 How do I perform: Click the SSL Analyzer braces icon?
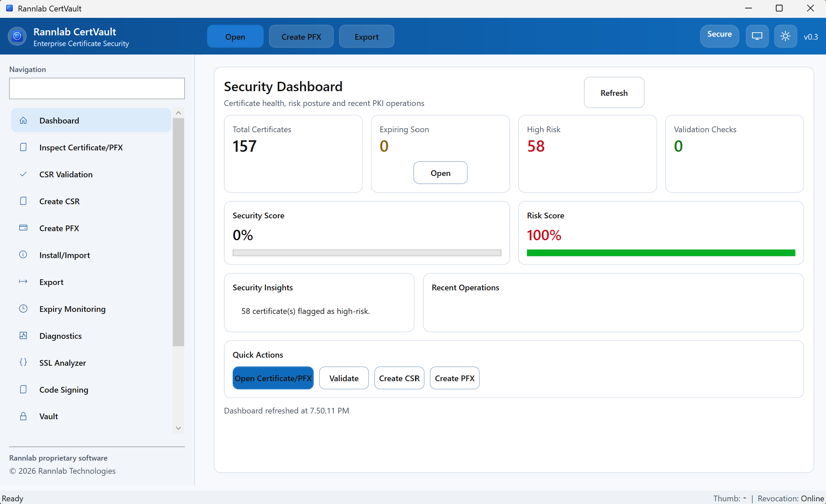coord(23,362)
